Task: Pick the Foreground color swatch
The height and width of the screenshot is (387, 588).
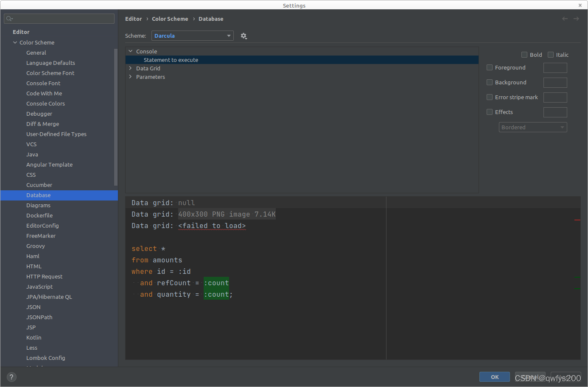Action: click(555, 68)
